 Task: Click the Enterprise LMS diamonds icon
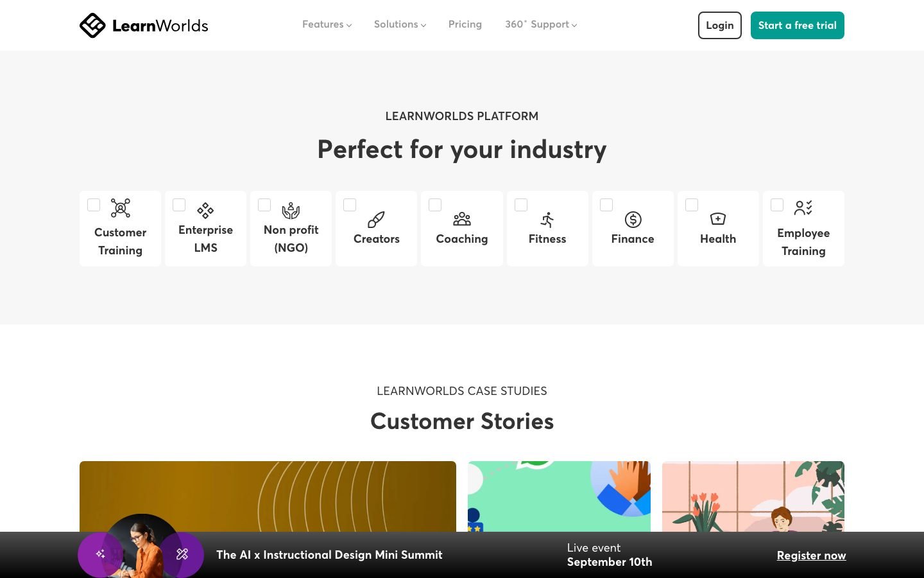coord(205,210)
